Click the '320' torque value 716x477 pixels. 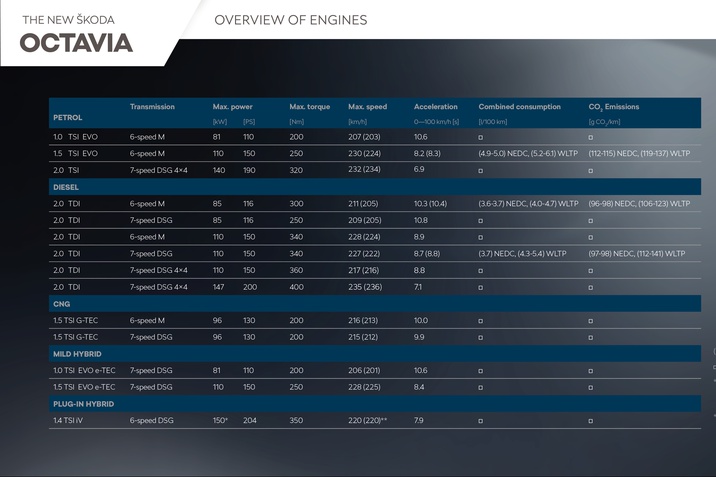296,170
